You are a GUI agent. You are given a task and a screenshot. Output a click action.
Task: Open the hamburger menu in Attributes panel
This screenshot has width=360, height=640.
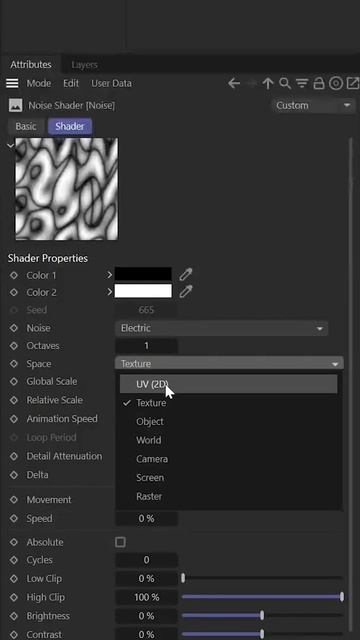click(x=12, y=83)
